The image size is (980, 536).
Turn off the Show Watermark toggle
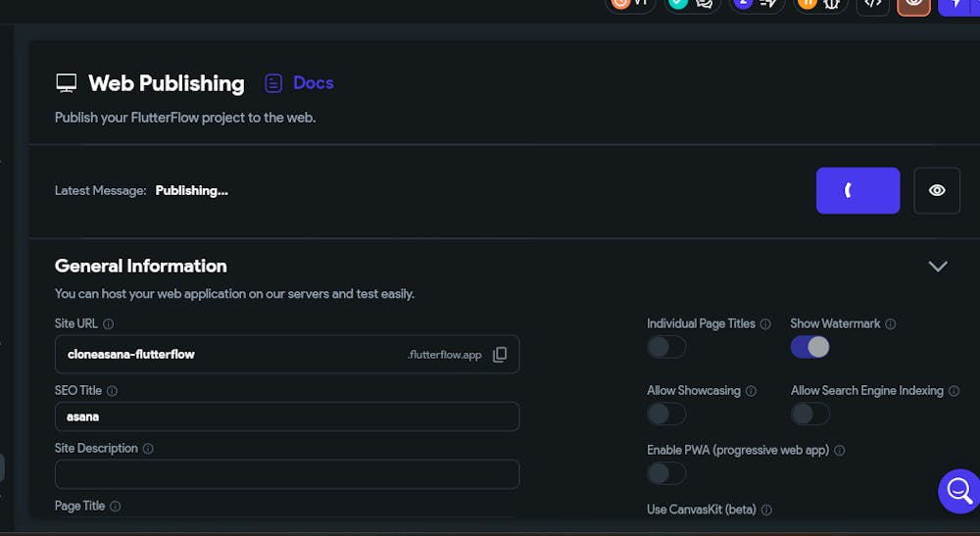(x=810, y=347)
